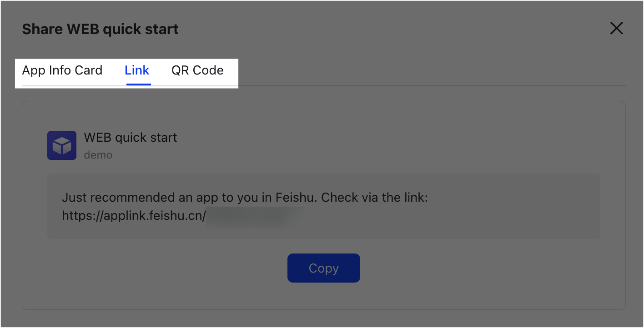
Task: Click the Share WEB quick start dialog title
Action: click(x=100, y=30)
